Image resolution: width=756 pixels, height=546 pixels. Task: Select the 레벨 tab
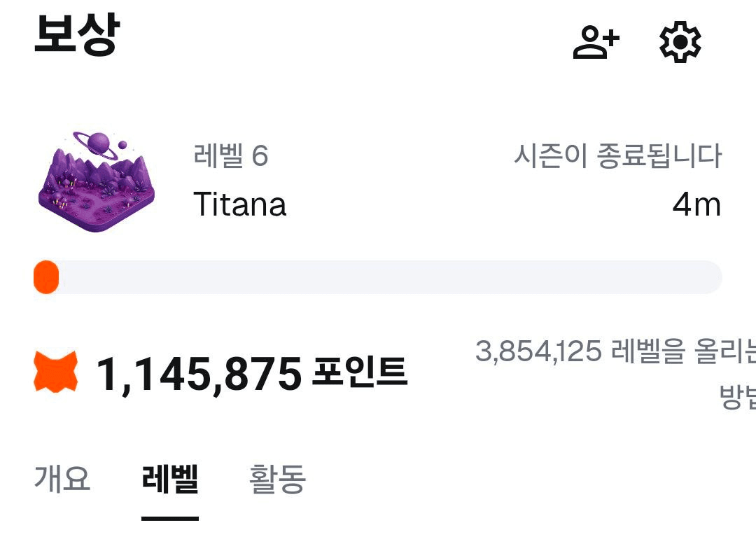click(170, 479)
